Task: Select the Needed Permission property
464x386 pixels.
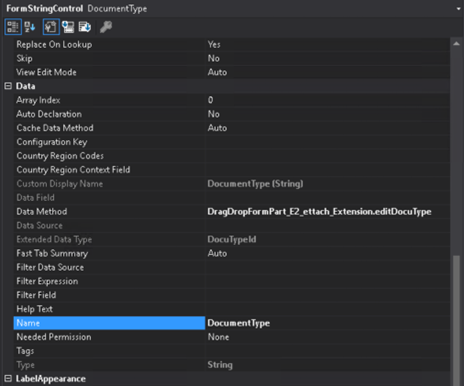Action: pyautogui.click(x=54, y=337)
